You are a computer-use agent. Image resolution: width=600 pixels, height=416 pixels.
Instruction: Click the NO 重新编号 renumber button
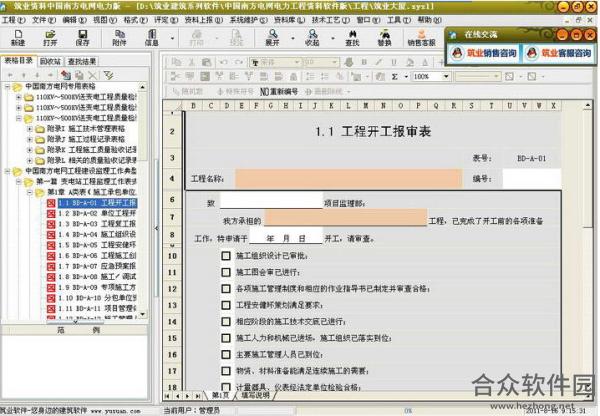(279, 91)
